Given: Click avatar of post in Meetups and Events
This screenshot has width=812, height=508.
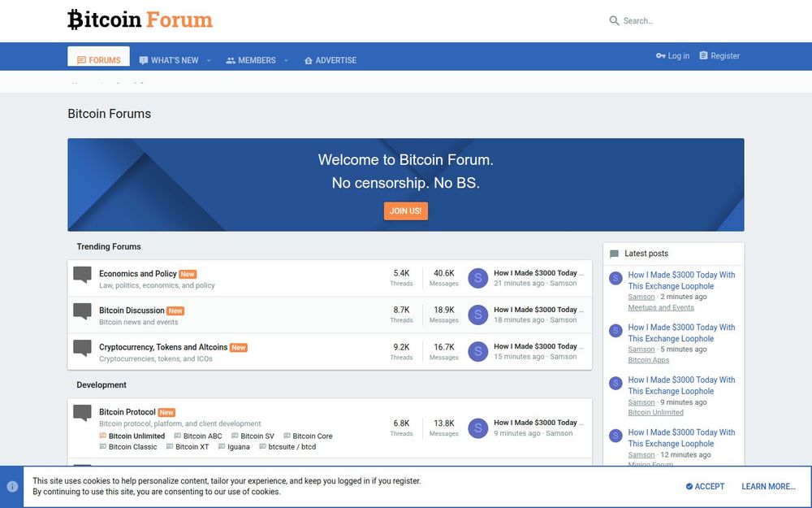Looking at the screenshot, I should [x=615, y=278].
